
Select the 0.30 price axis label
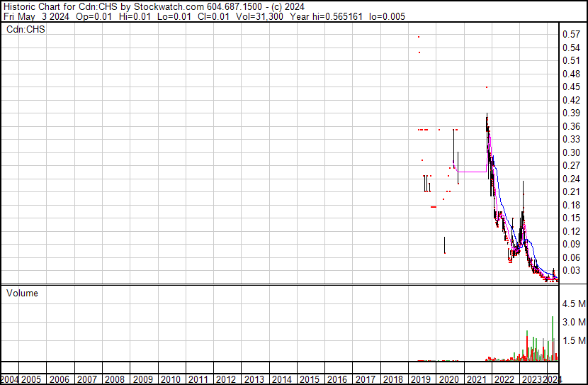[570, 152]
